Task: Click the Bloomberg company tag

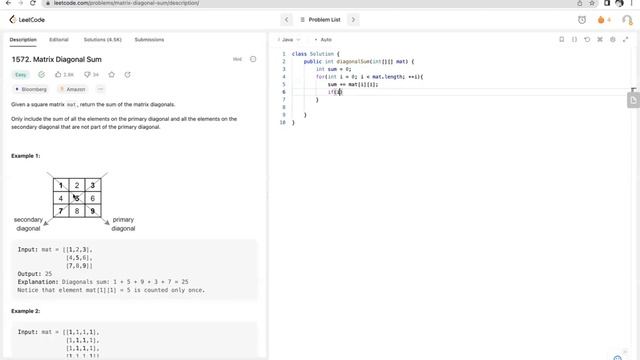Action: click(x=31, y=89)
